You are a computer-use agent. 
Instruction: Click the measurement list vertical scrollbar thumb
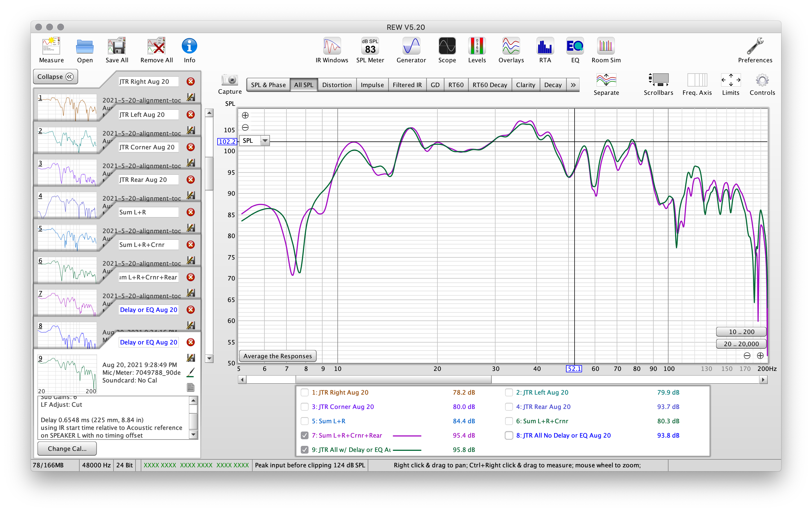click(209, 173)
